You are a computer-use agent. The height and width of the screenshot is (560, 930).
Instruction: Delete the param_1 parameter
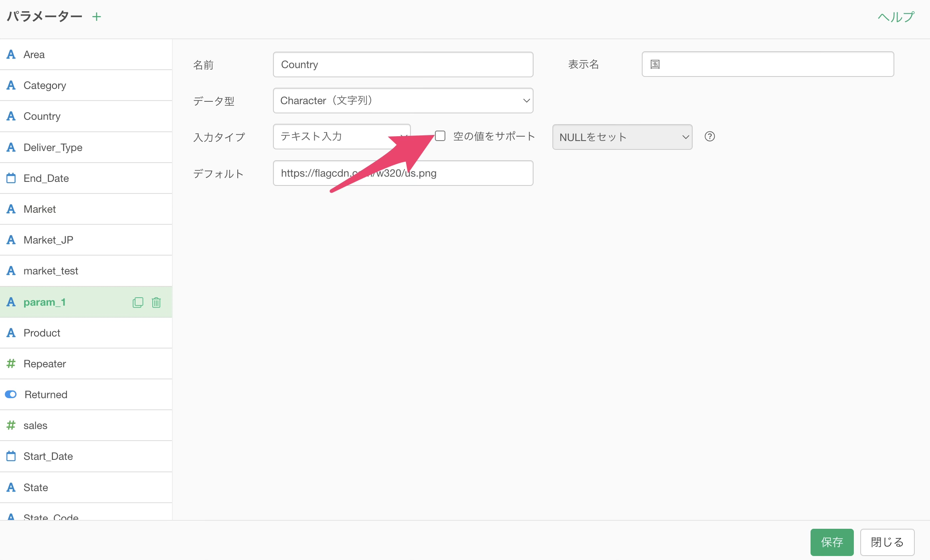tap(156, 302)
